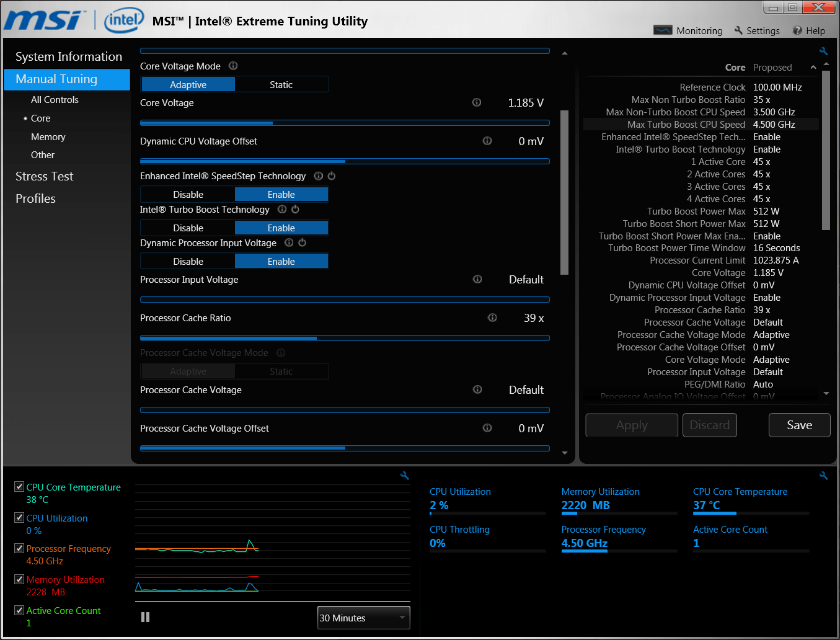Click the power icon beside Dynamic Processor Input Voltage

(302, 242)
